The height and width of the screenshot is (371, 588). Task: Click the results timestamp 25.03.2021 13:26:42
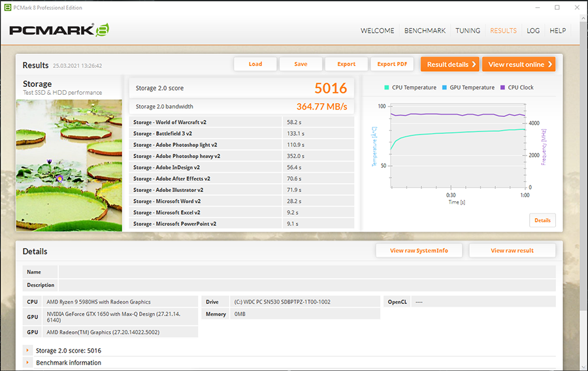pyautogui.click(x=77, y=65)
